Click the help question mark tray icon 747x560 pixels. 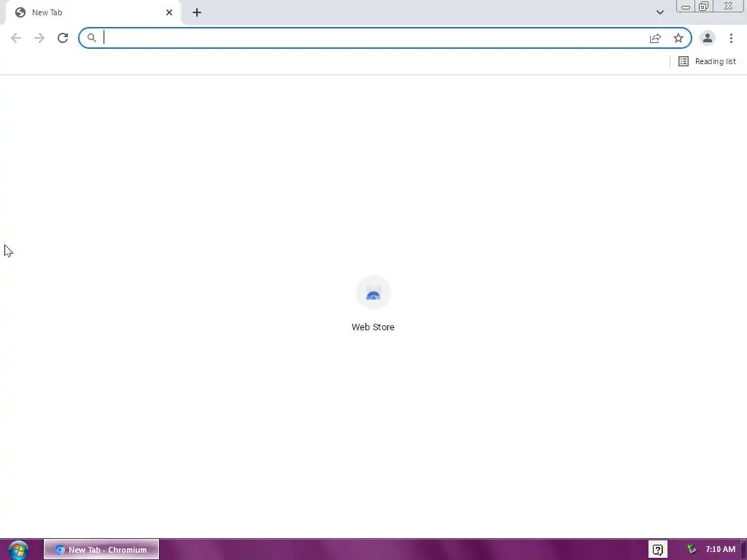tap(657, 550)
